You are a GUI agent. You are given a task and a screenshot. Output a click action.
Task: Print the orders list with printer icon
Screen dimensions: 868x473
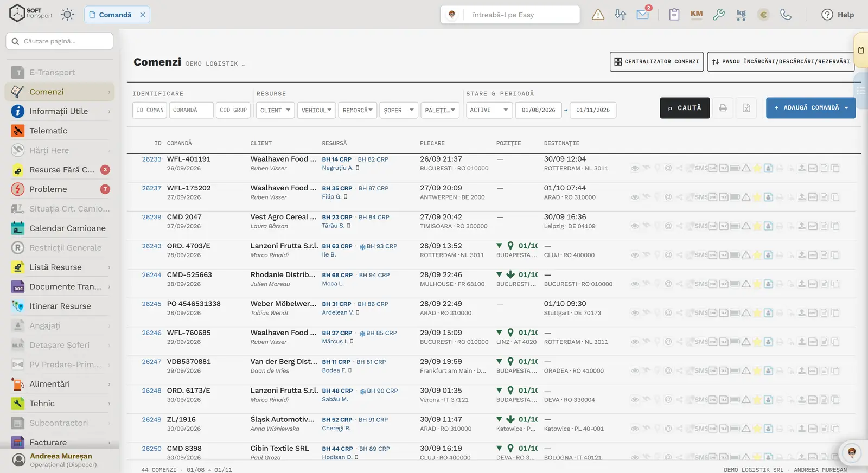(723, 108)
